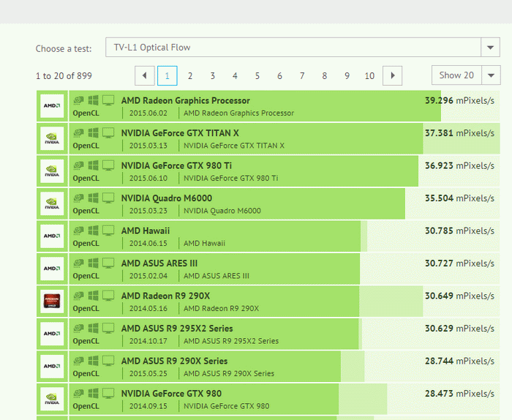Click Windows icon in Radeon Graphics Processor row
This screenshot has height=420, width=512.
(94, 100)
